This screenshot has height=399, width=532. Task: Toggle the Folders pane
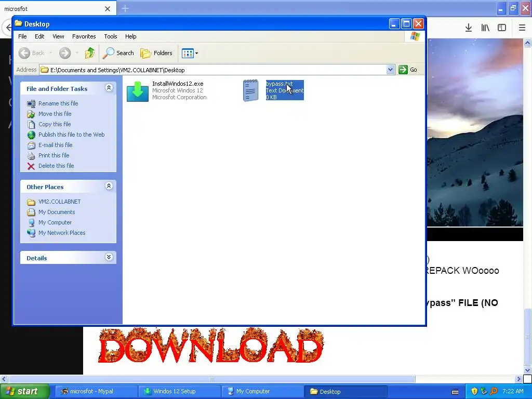156,53
